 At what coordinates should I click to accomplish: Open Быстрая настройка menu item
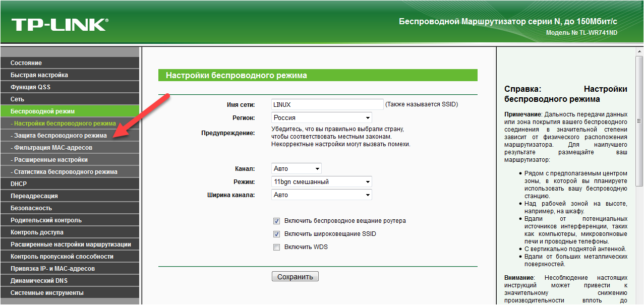39,75
